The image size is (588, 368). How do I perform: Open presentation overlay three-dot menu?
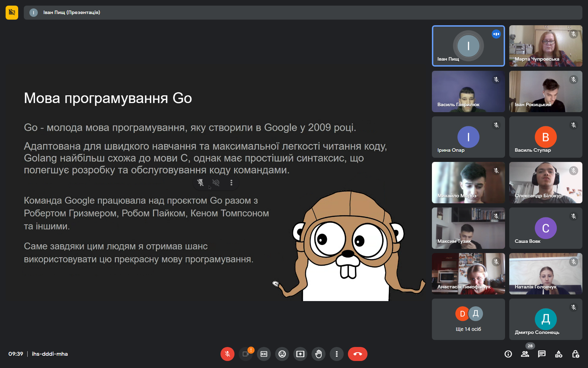[x=231, y=183]
